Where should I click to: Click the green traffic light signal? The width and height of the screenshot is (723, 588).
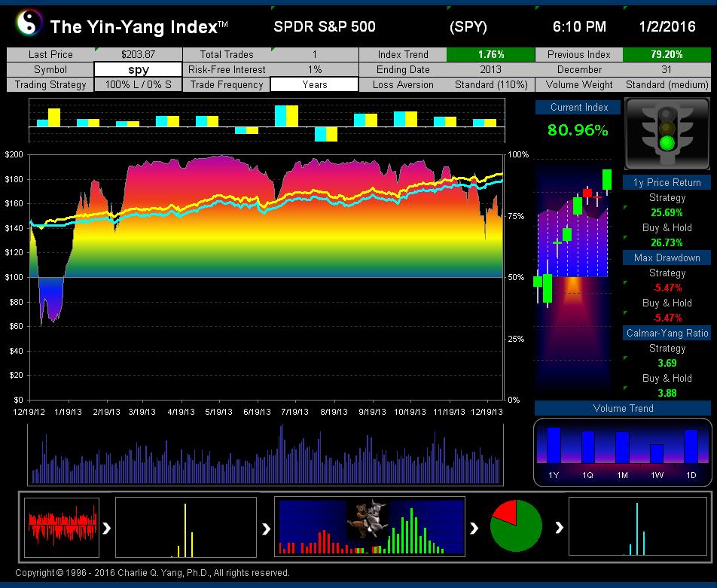click(x=667, y=143)
